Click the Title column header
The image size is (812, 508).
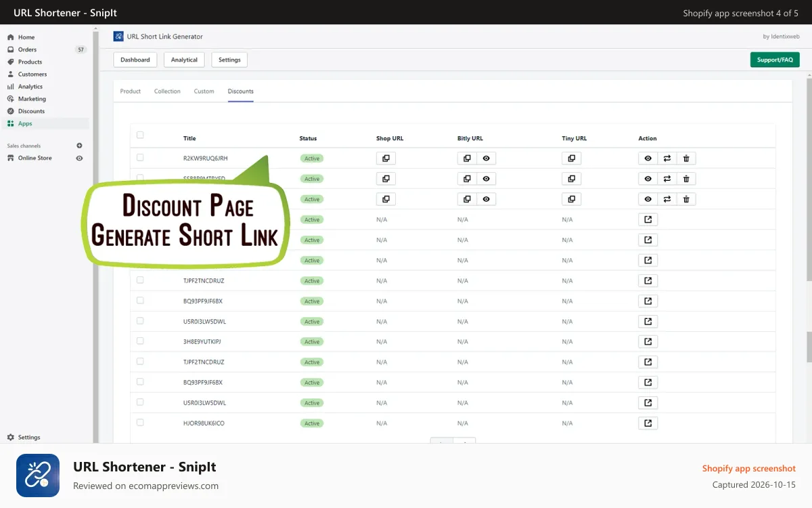point(189,138)
